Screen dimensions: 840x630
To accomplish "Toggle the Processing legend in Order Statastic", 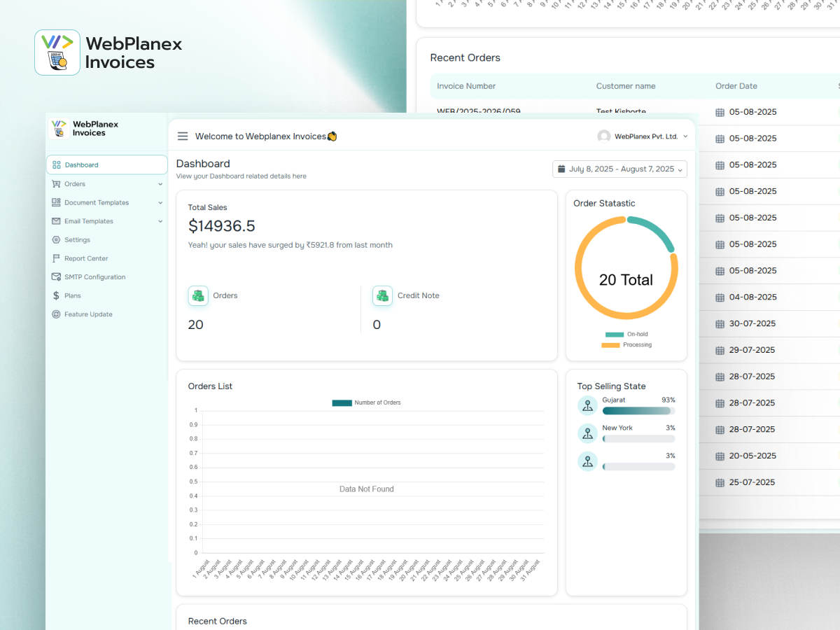I will coord(626,345).
